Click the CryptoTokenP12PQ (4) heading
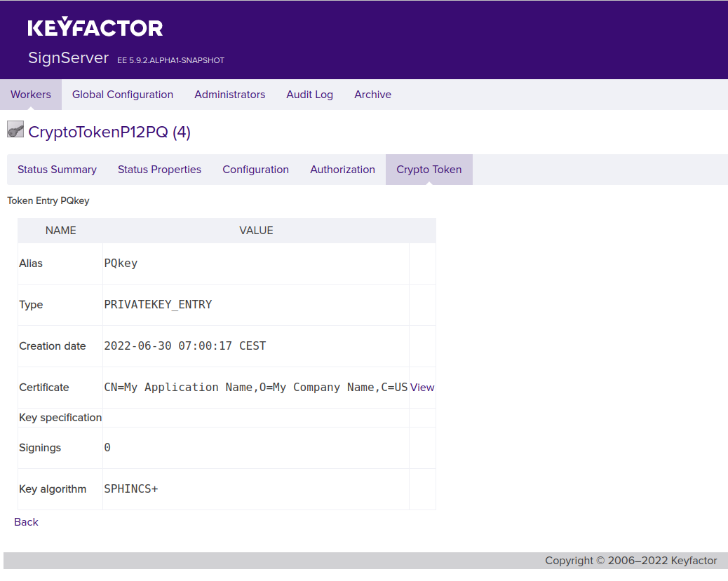 click(x=109, y=132)
